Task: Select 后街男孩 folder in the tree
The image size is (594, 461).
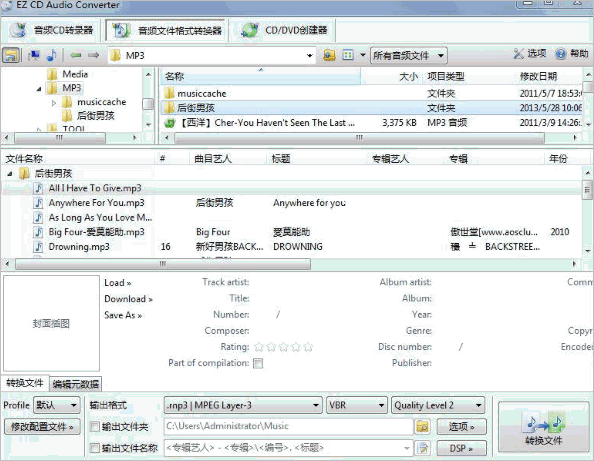Action: 95,116
